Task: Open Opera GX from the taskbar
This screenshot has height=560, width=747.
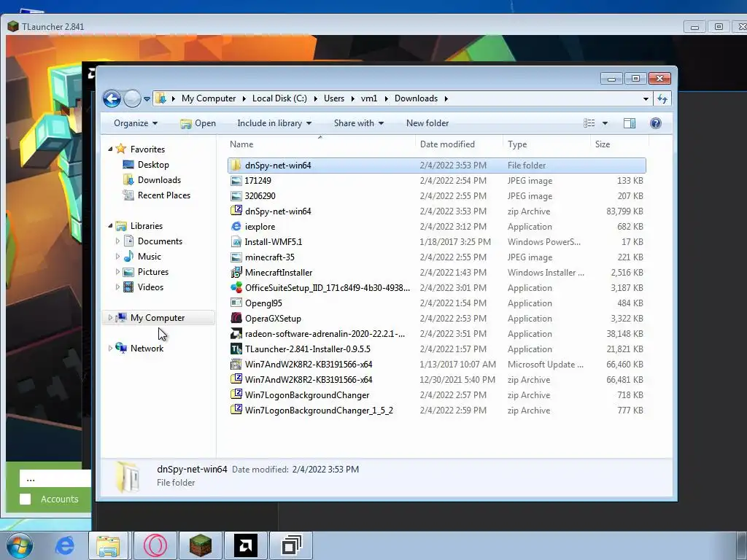Action: 155,545
